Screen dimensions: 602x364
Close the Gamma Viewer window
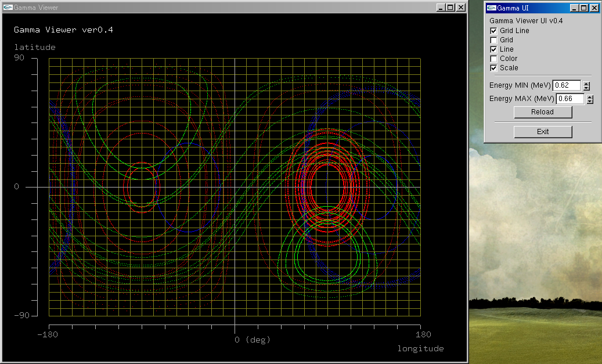(x=461, y=8)
